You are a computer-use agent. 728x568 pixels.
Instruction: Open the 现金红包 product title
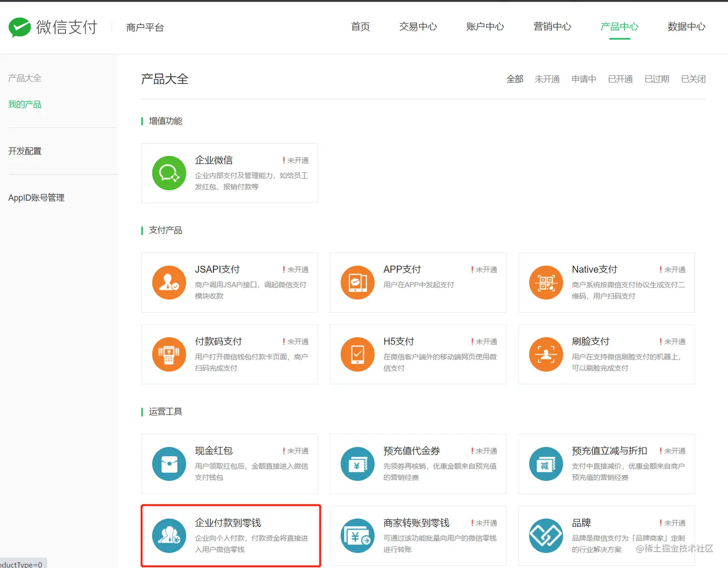coord(214,451)
